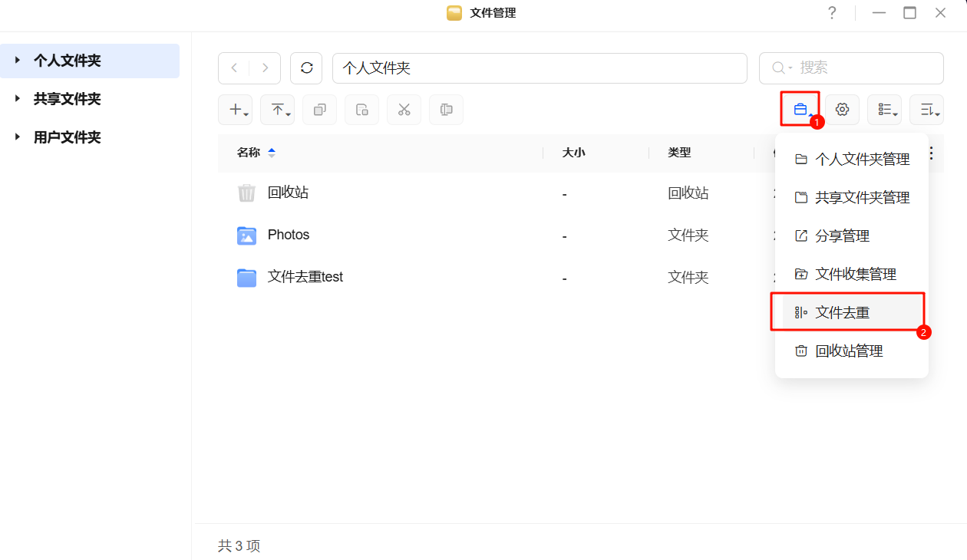Choose 回收站管理 in the dropdown menu

click(x=849, y=351)
